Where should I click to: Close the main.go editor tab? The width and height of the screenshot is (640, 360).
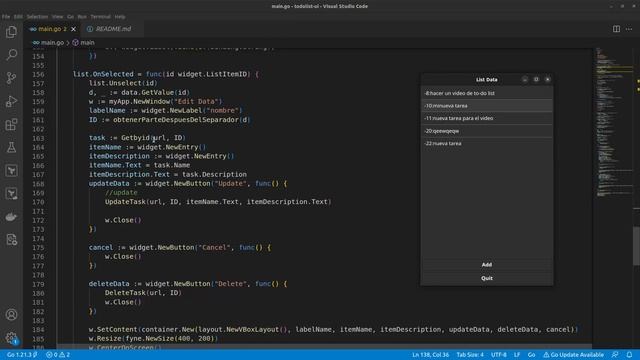(73, 29)
